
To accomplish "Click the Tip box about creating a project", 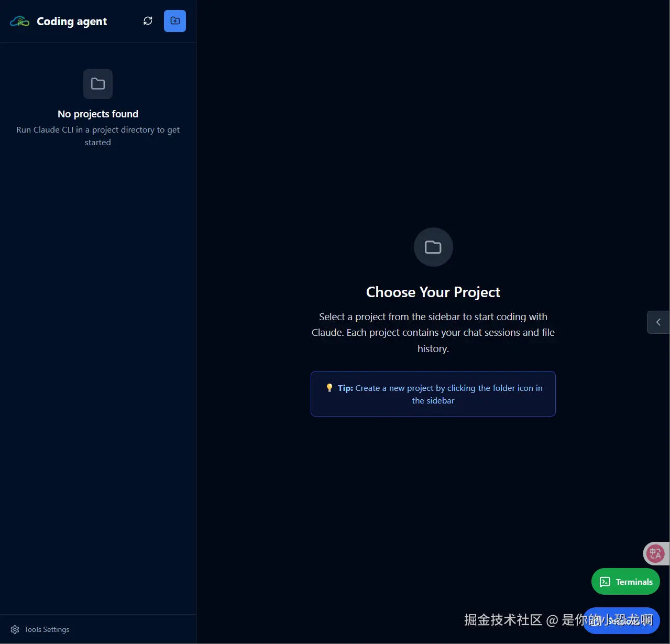I will click(x=433, y=394).
